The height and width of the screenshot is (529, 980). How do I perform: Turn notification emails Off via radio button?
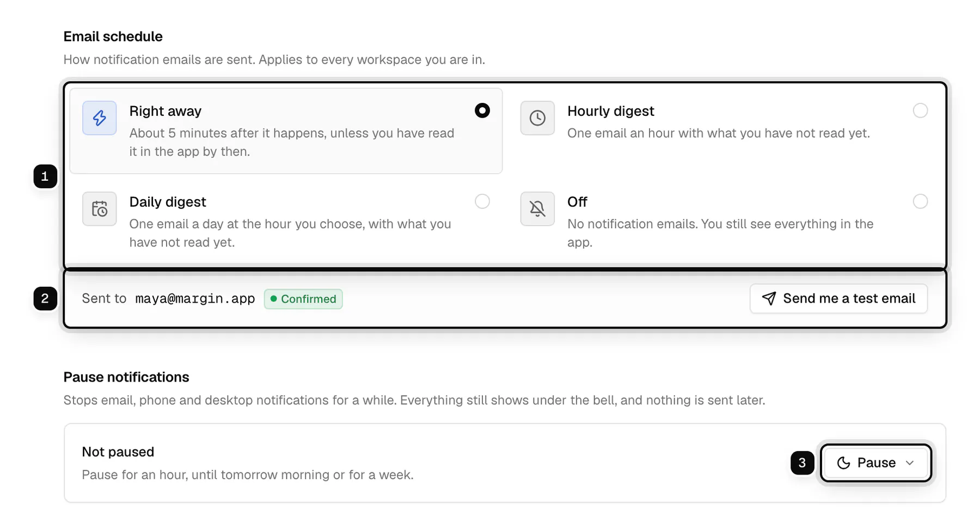920,201
